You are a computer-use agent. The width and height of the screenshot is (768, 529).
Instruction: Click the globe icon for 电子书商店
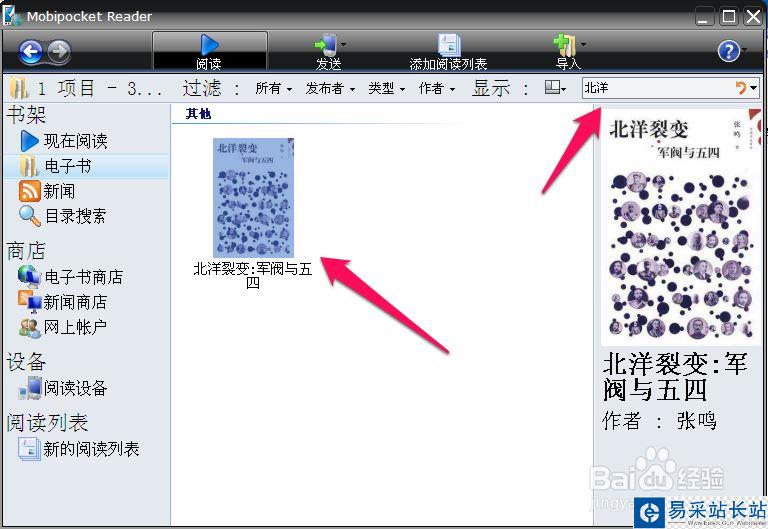tap(29, 277)
